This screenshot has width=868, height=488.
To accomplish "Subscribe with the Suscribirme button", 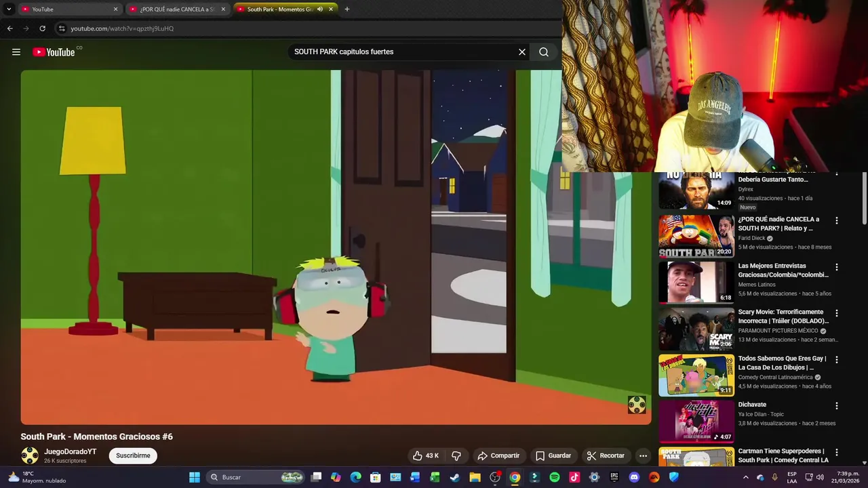I will coord(133,455).
